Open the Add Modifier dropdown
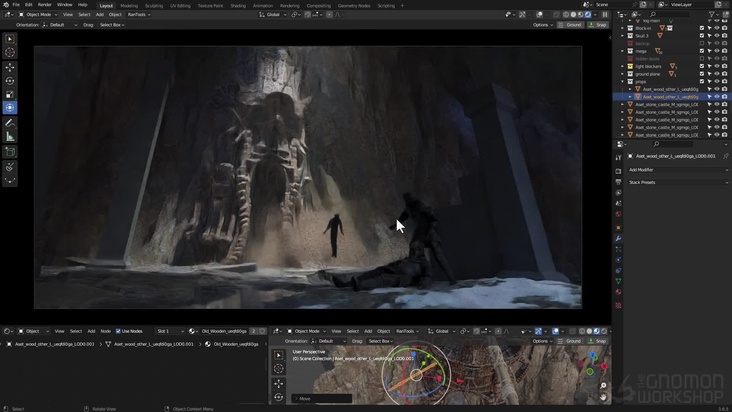Viewport: 732px width, 412px height. (x=678, y=170)
